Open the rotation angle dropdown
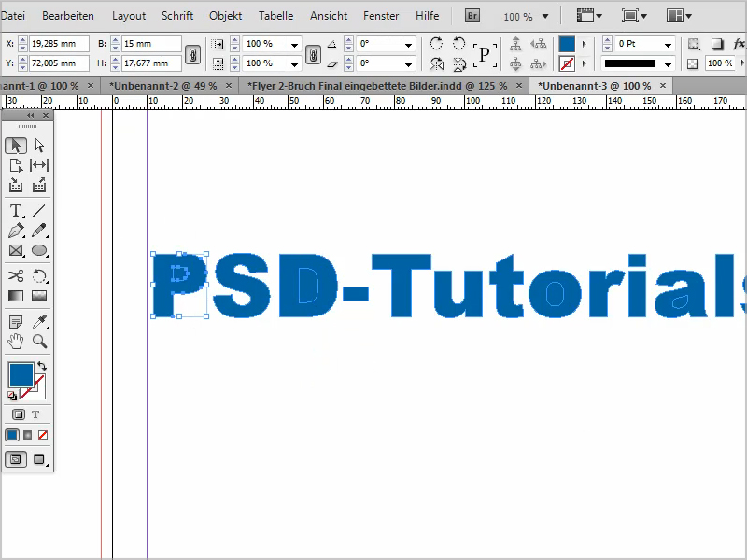Image resolution: width=747 pixels, height=560 pixels. pos(408,44)
